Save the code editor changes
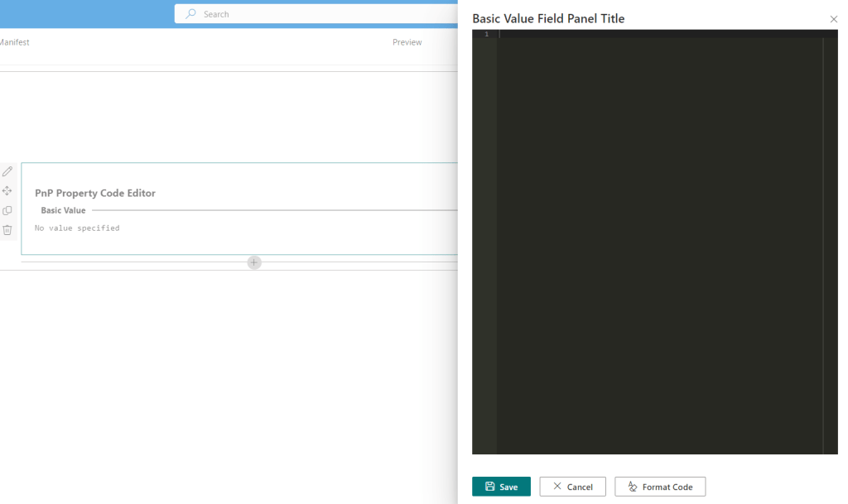 501,487
